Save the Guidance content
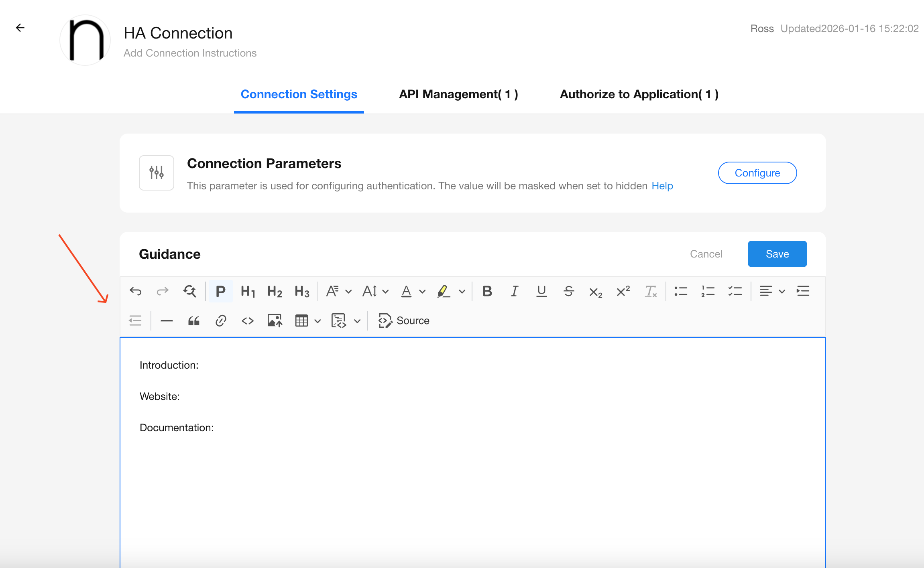 [x=777, y=254]
